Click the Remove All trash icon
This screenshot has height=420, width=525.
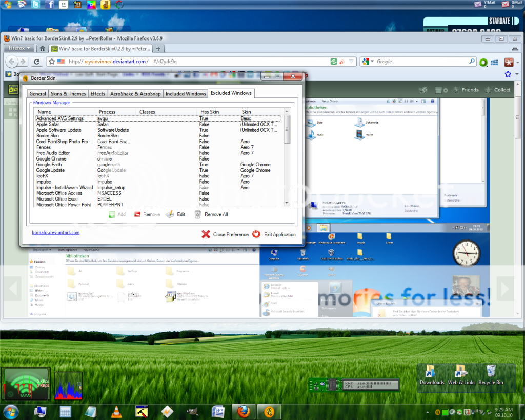click(197, 214)
